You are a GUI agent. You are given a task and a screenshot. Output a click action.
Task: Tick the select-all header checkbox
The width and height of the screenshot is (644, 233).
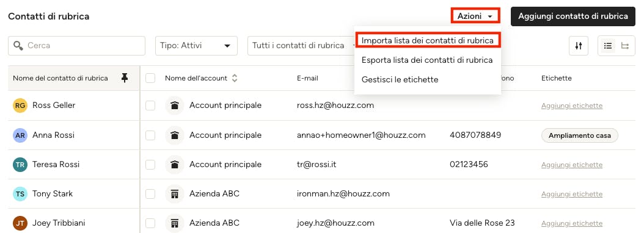pos(150,78)
